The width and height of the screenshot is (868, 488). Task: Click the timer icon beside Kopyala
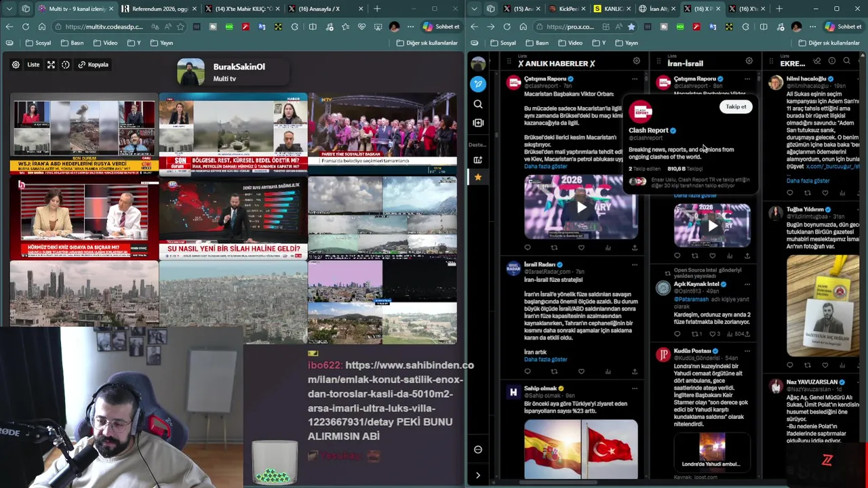click(66, 64)
